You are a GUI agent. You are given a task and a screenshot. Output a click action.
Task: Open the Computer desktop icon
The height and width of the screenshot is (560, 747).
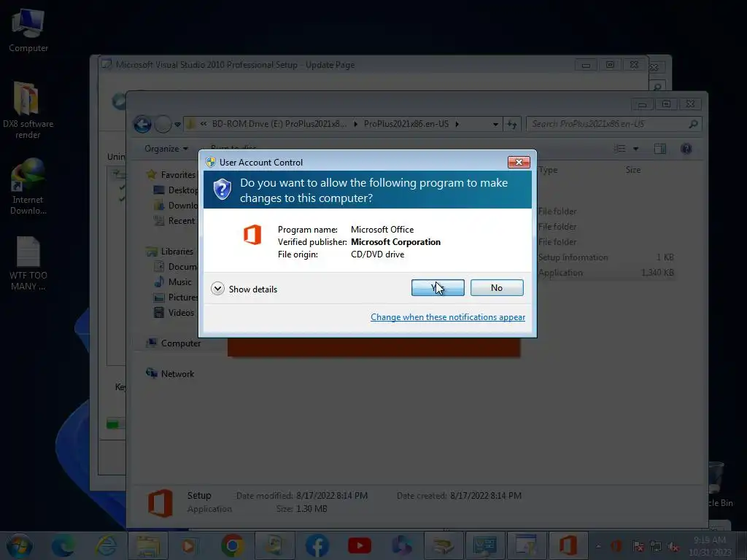coord(28,31)
